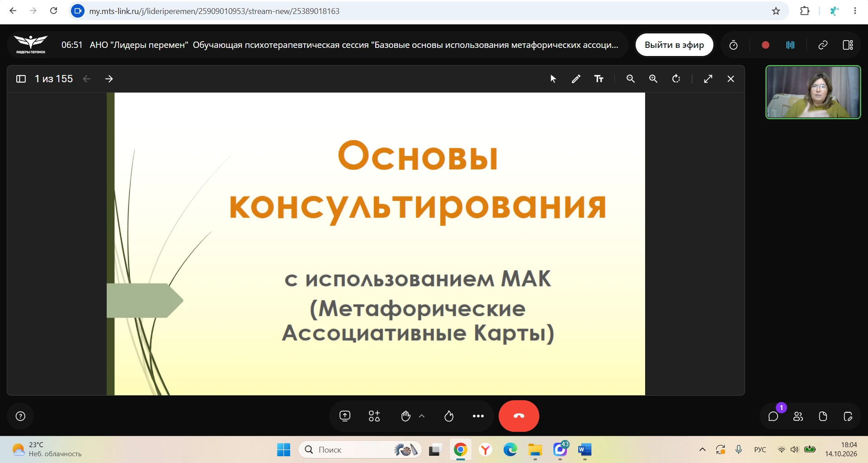Open Microsoft Word from the taskbar
Screen dimensions: 868x463
[585, 449]
